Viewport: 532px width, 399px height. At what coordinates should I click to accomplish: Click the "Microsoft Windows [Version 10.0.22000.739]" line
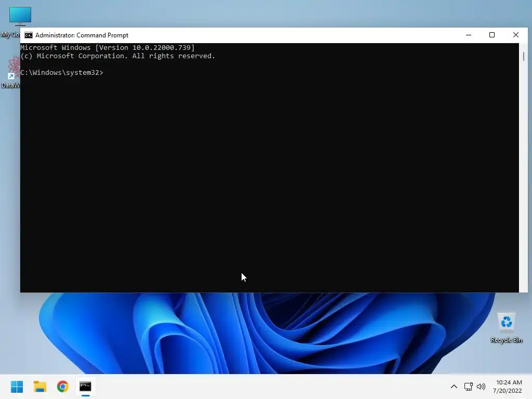point(108,47)
